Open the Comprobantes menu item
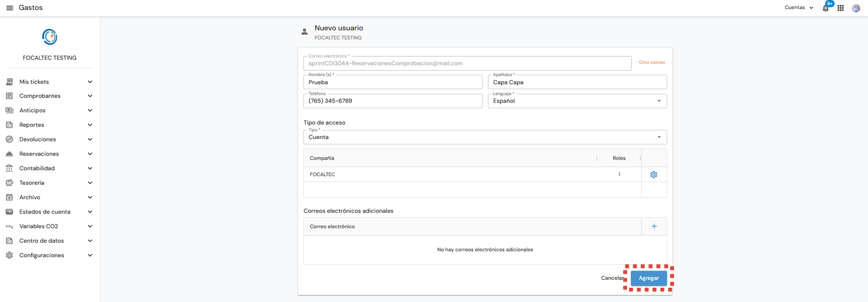Viewport: 868px width, 302px height. [x=49, y=96]
